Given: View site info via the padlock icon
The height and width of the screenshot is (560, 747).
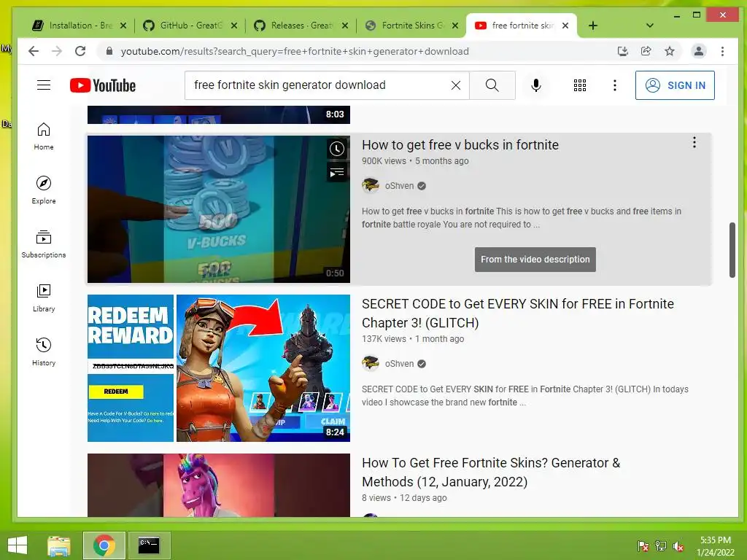Looking at the screenshot, I should 109,52.
